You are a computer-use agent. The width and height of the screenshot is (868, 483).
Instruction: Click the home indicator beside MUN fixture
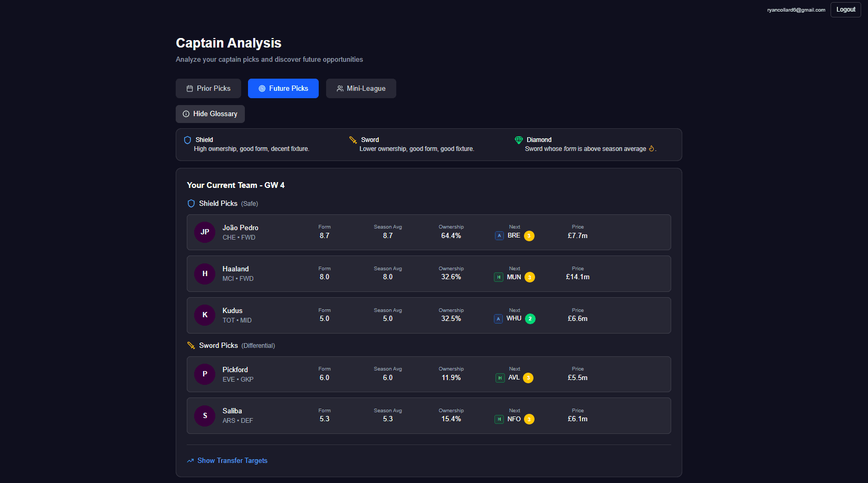point(499,277)
